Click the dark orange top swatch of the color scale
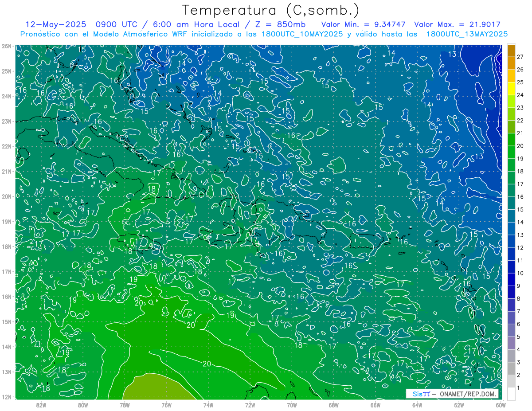The height and width of the screenshot is (411, 532). [x=512, y=51]
